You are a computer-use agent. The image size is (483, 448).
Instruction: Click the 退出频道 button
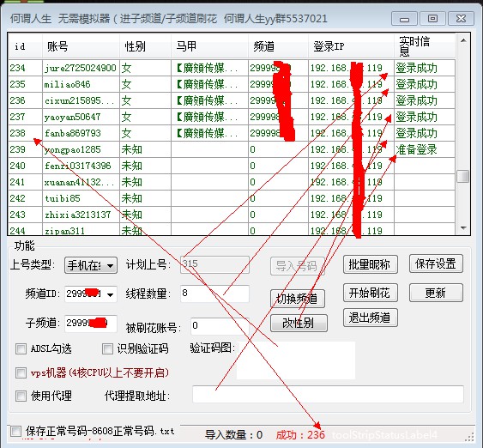coord(371,318)
